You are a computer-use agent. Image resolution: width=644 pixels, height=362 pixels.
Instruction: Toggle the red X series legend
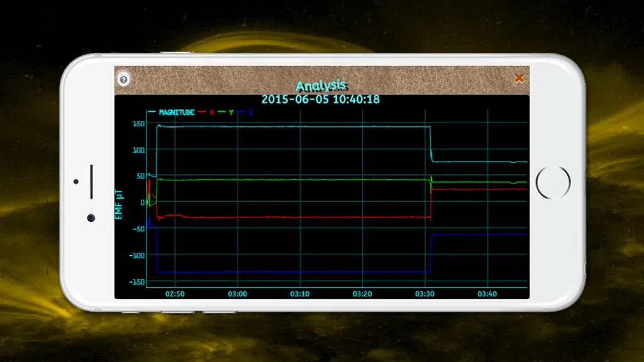[206, 112]
